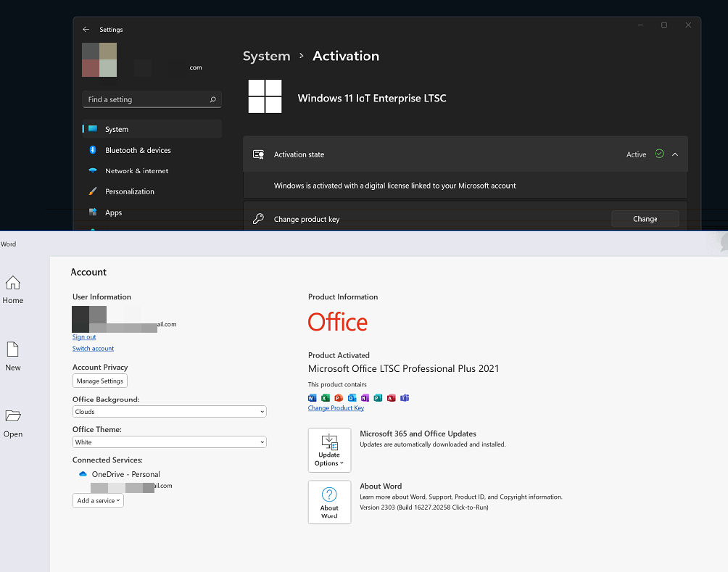Click Sign out link in Word Account
This screenshot has height=572, width=728.
84,337
